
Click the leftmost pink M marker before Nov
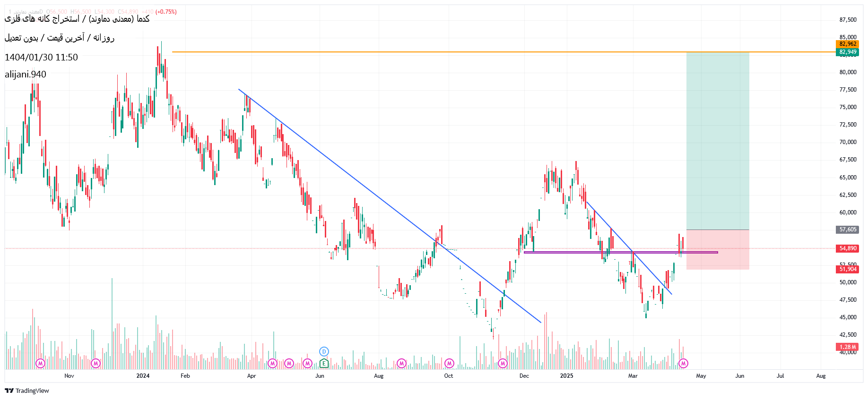click(41, 363)
